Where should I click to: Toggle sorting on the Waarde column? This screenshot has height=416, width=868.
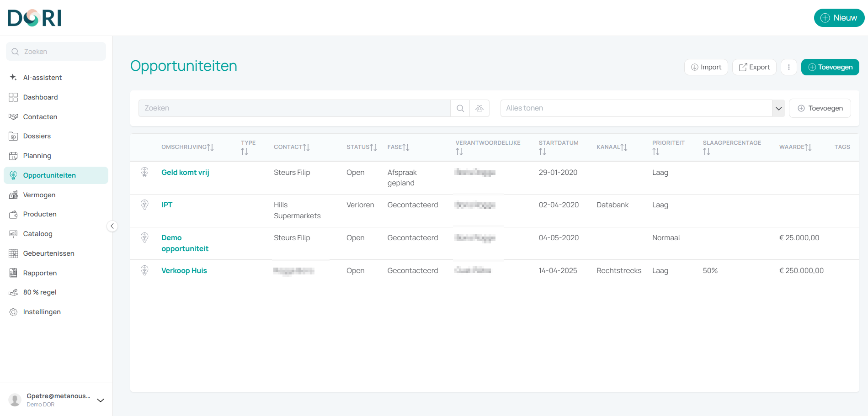[x=808, y=147]
